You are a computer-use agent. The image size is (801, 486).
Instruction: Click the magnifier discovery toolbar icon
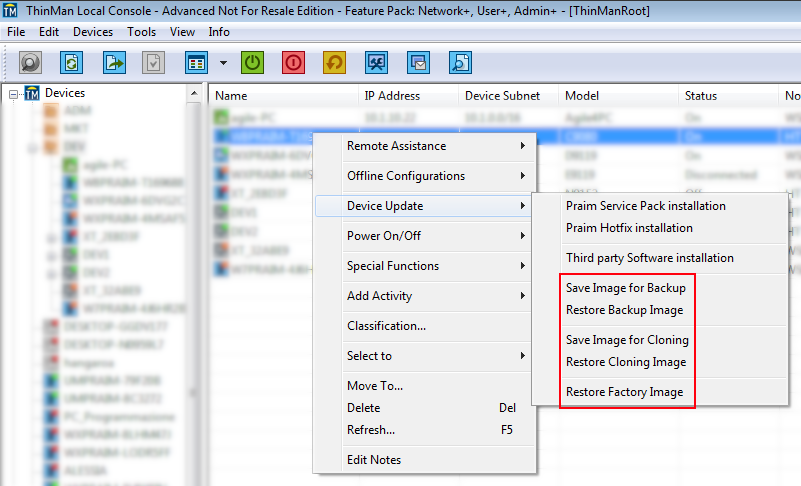coord(31,63)
